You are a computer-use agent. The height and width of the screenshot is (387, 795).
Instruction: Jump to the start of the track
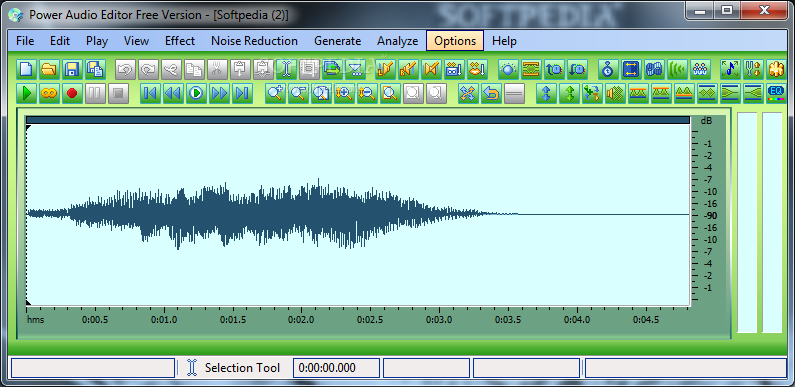(150, 93)
